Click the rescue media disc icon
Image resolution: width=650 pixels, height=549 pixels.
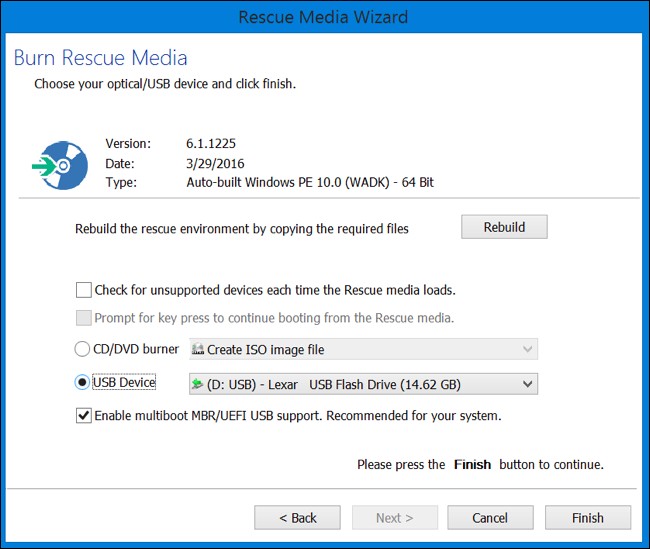click(x=61, y=165)
